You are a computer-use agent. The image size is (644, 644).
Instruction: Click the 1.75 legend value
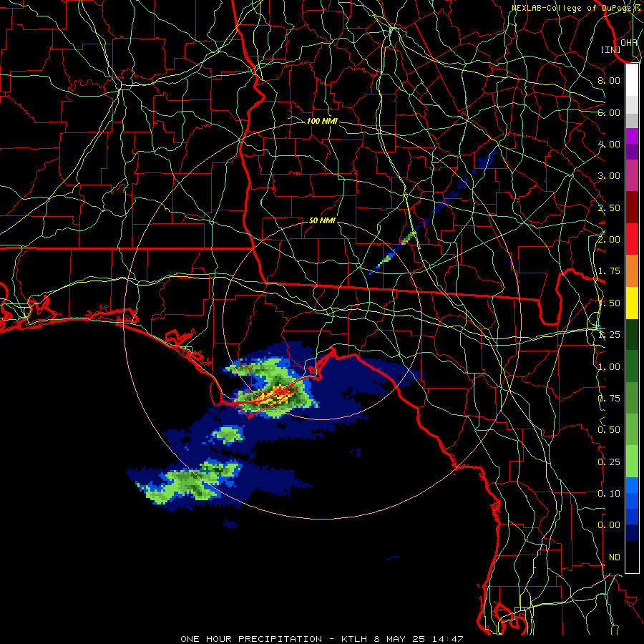click(x=609, y=271)
